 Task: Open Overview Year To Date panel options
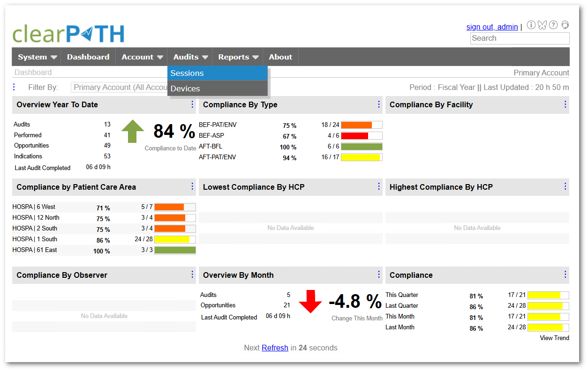[x=192, y=104]
